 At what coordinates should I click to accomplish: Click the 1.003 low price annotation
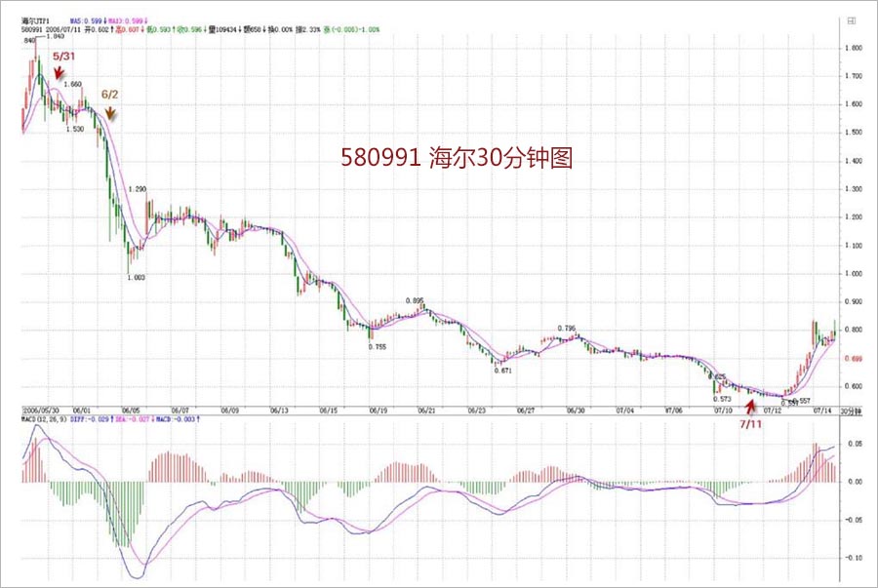136,277
